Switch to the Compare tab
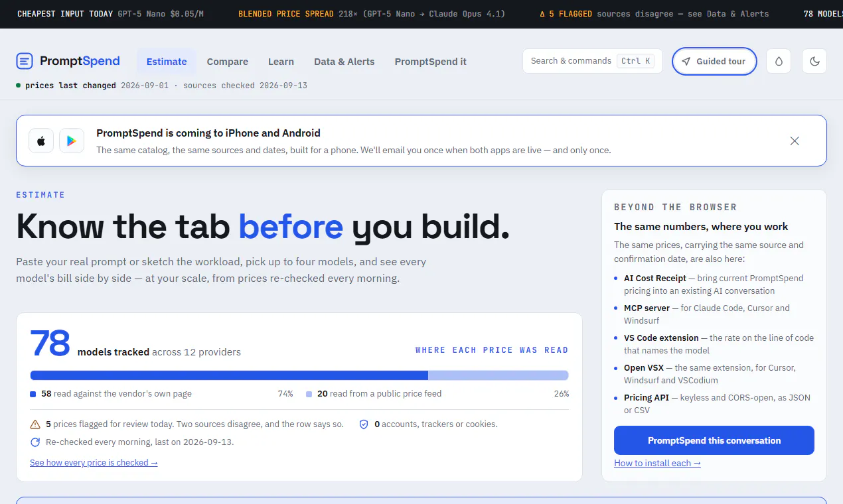 [228, 62]
